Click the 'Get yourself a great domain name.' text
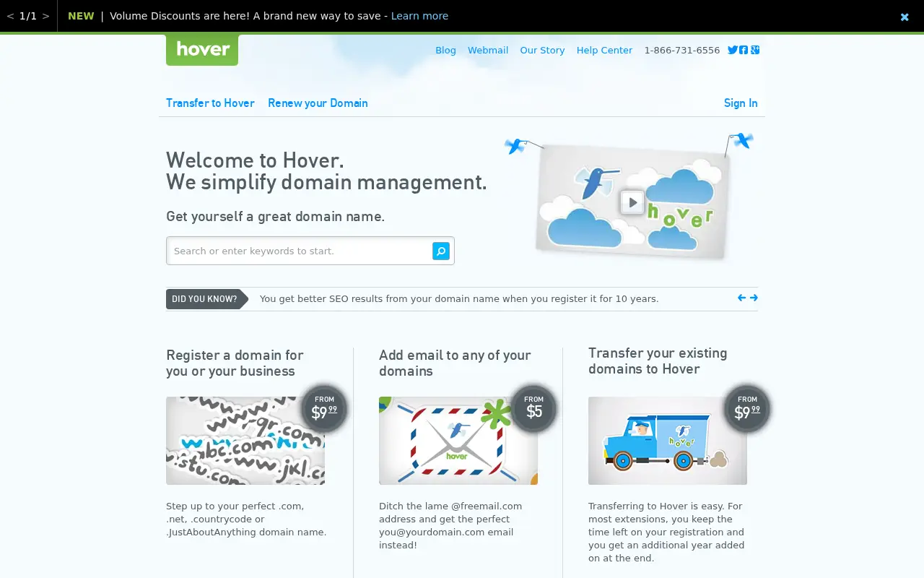Image resolution: width=924 pixels, height=578 pixels. pos(275,216)
